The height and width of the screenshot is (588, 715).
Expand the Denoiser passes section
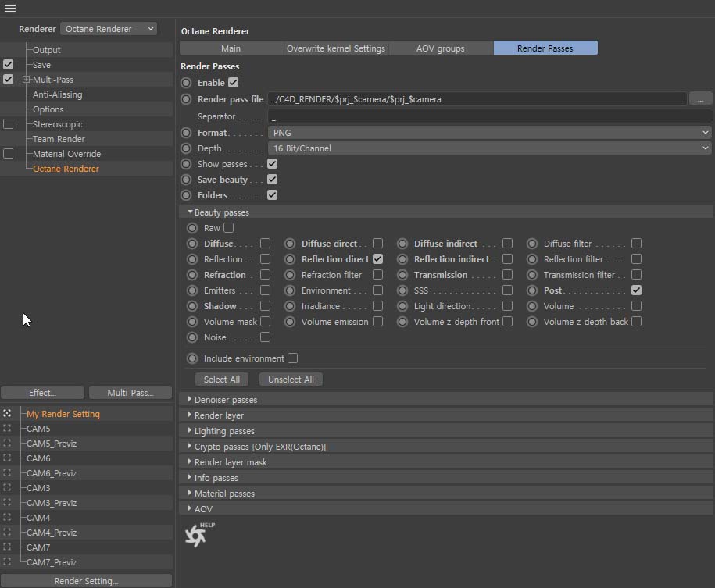tap(190, 399)
